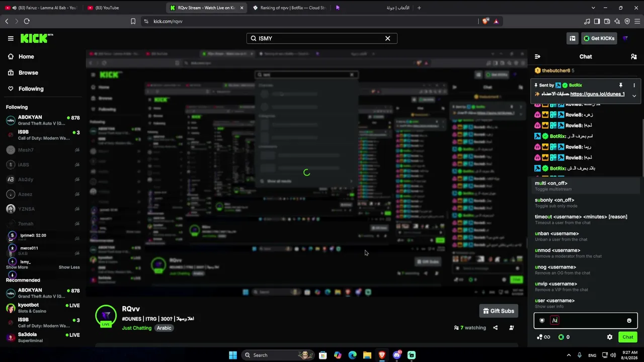
Task: Toggle the Kick sidebar hamburger menu
Action: coord(11,38)
